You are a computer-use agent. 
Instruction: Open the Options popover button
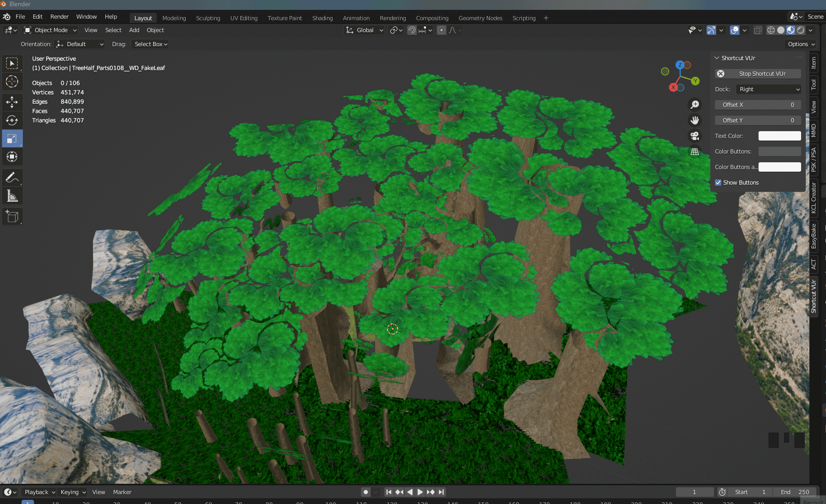pos(801,44)
